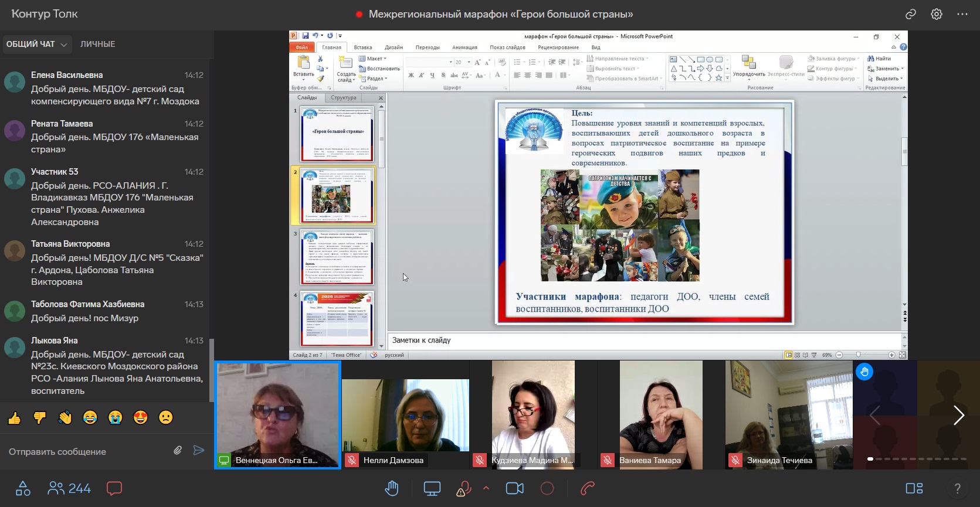The image size is (980, 507).
Task: Toggle the microphone in the bottom toolbar
Action: click(x=464, y=488)
